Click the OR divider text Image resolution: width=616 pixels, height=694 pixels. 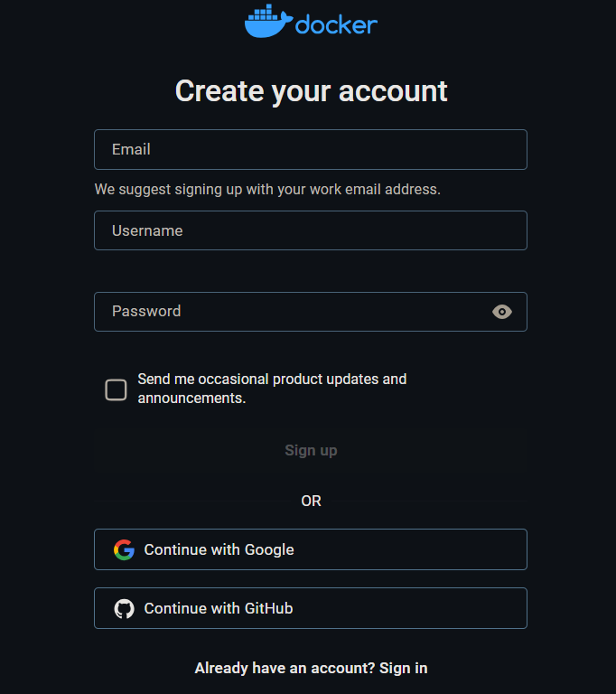(311, 501)
